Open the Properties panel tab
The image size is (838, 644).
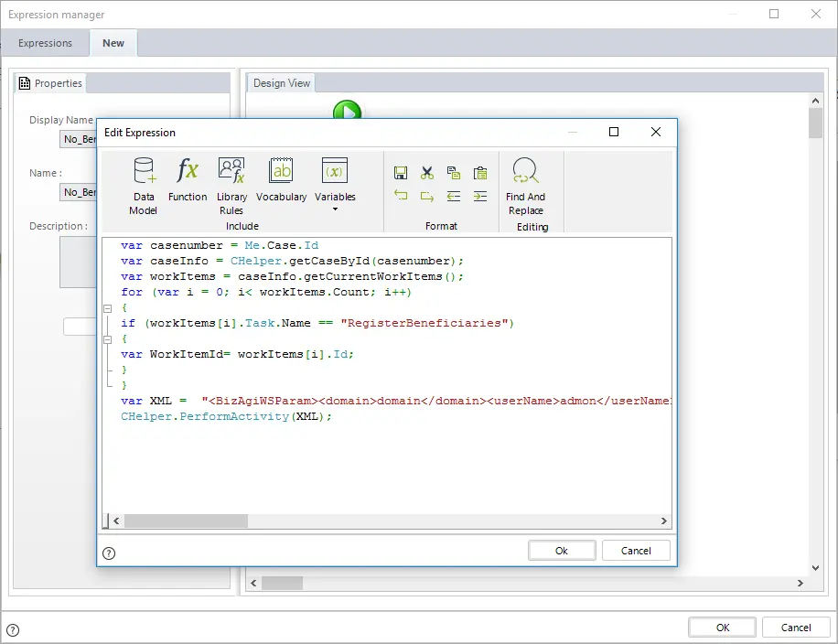coord(50,83)
